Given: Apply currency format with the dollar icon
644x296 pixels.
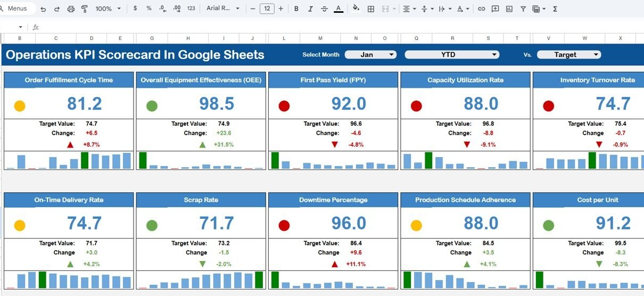Looking at the screenshot, I should point(135,9).
